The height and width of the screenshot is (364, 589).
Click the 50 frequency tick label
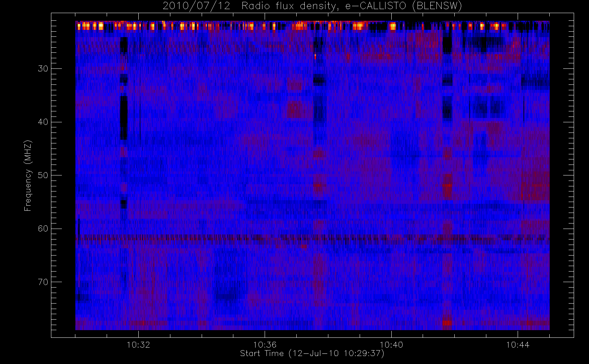43,175
